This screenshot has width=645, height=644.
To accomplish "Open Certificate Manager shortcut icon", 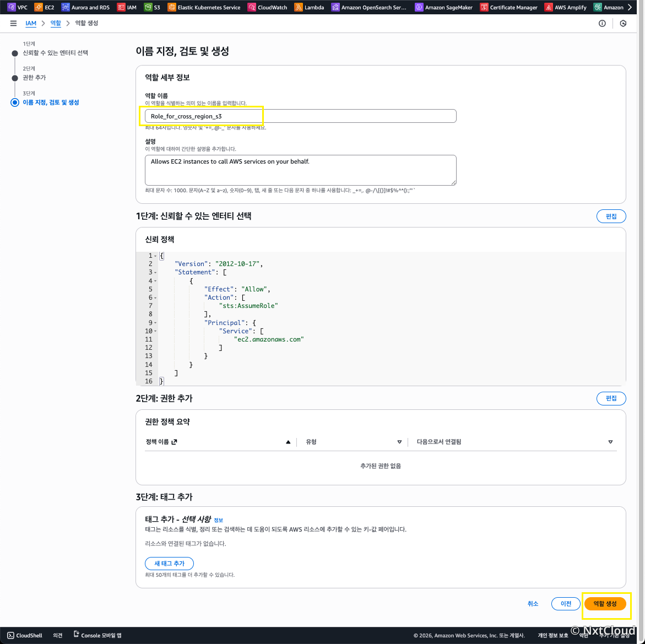I will pos(484,7).
